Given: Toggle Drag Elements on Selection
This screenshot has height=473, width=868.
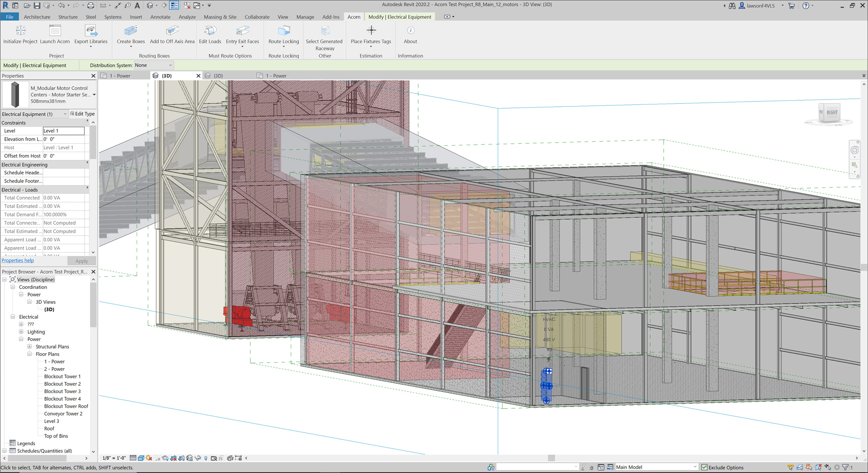Looking at the screenshot, I should [828, 467].
